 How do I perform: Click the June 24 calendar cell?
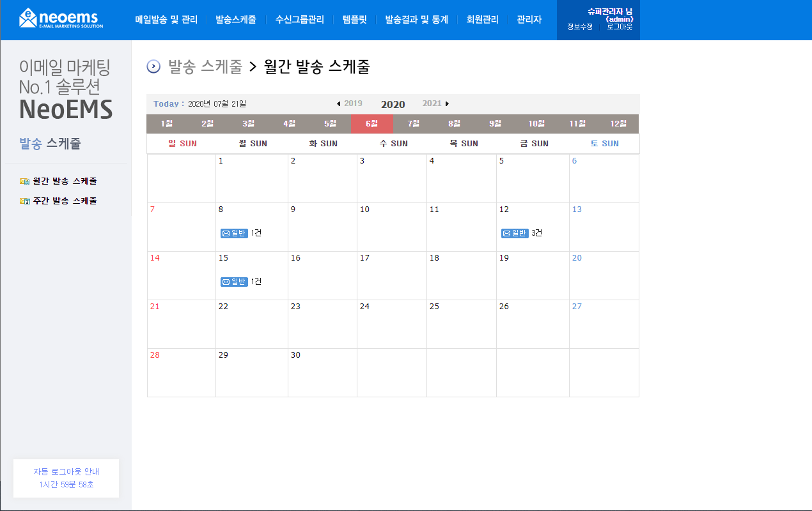(392, 324)
